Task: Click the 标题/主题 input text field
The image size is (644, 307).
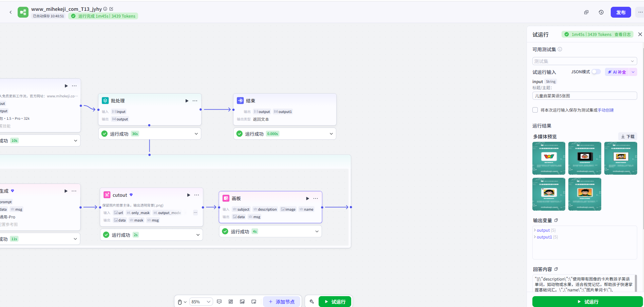Action: tap(584, 96)
